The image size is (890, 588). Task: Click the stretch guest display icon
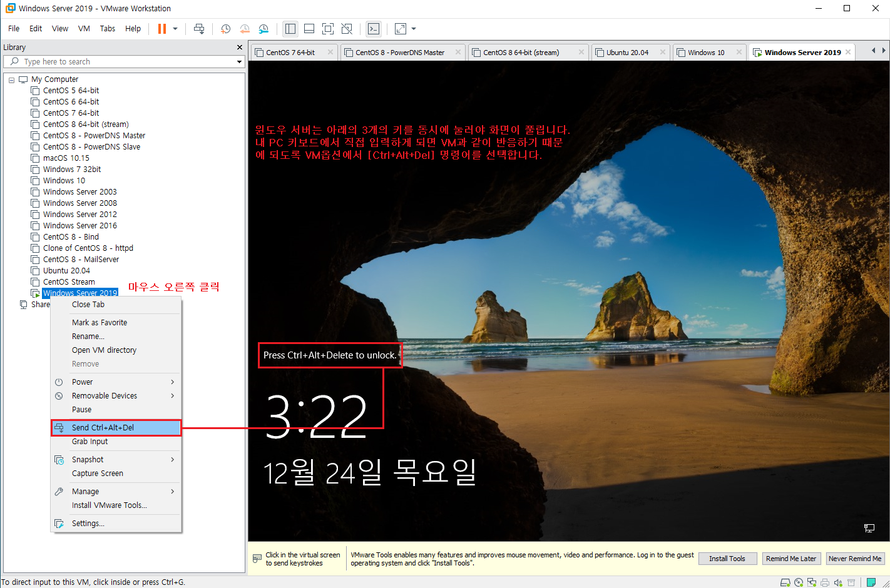(x=401, y=29)
